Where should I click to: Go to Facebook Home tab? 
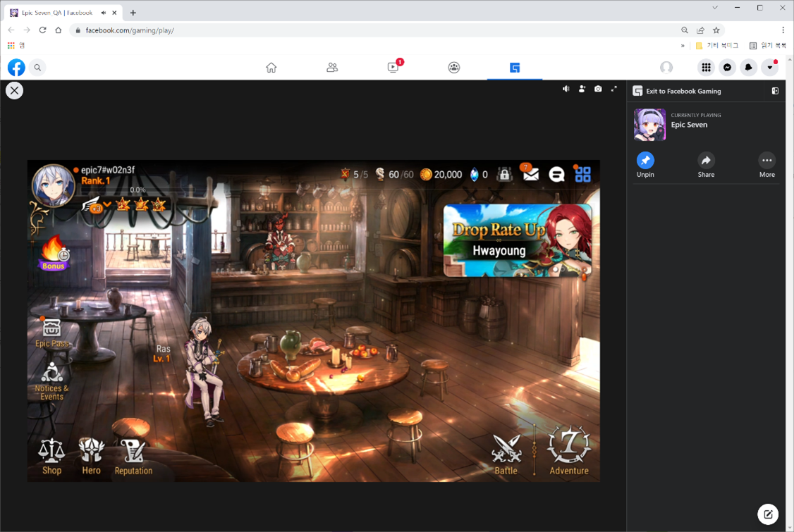[271, 68]
